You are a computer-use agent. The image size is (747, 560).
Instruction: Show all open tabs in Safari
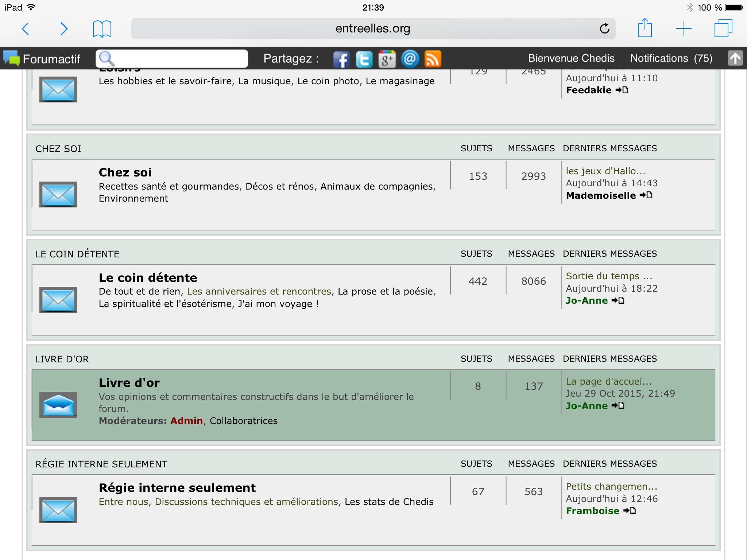pos(723,28)
